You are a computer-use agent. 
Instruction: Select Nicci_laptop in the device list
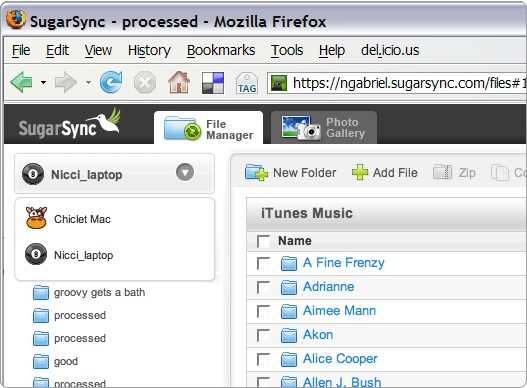pyautogui.click(x=83, y=256)
